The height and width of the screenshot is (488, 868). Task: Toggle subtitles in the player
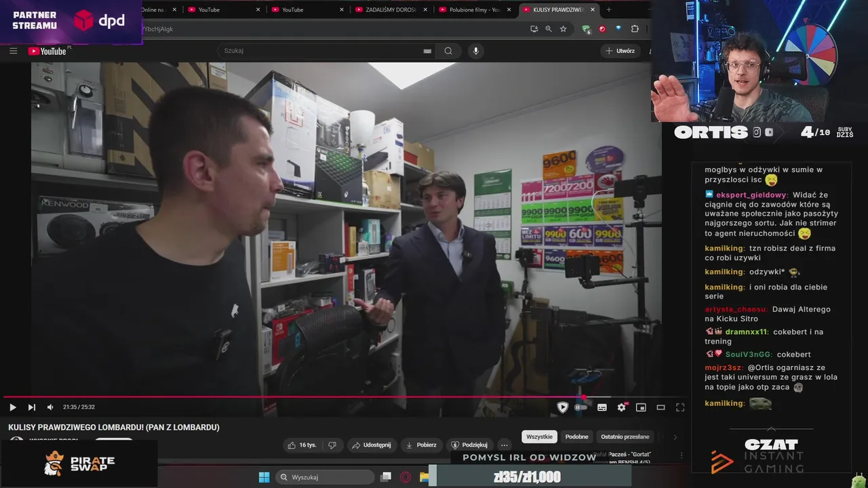pyautogui.click(x=602, y=407)
